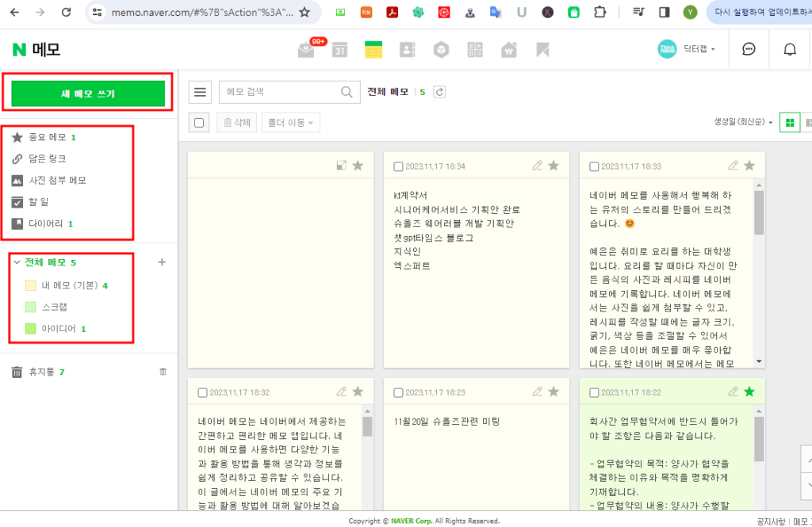This screenshot has width=812, height=527.
Task: Click scrollbar of the 18:33 memo
Action: [759, 212]
